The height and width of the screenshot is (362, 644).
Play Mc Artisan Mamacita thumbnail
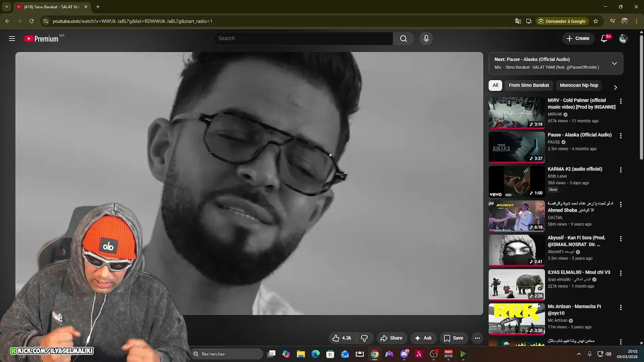(517, 318)
